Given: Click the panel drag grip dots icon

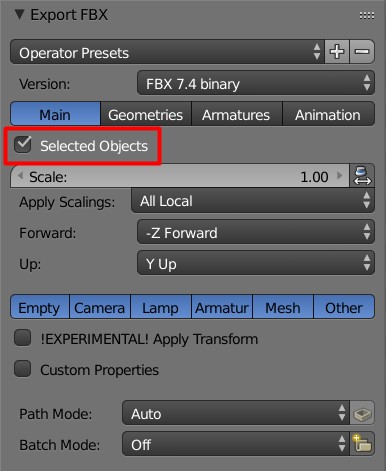Looking at the screenshot, I should [x=367, y=15].
